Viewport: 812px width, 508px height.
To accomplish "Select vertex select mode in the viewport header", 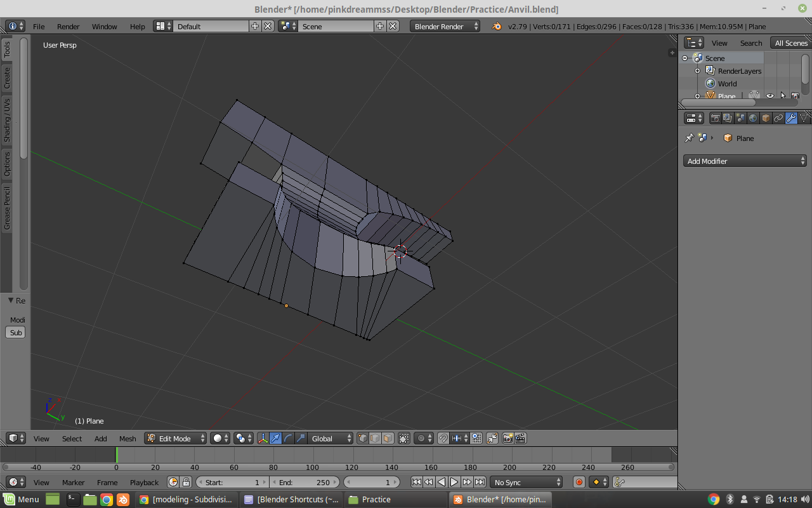I will [x=362, y=438].
